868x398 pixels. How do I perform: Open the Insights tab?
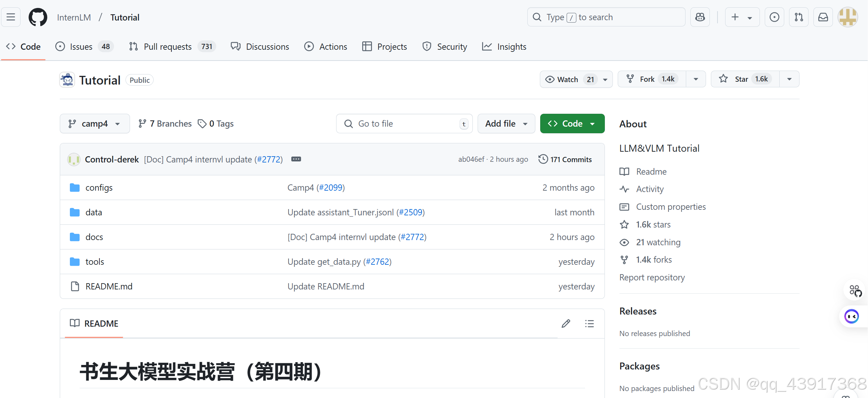point(504,46)
